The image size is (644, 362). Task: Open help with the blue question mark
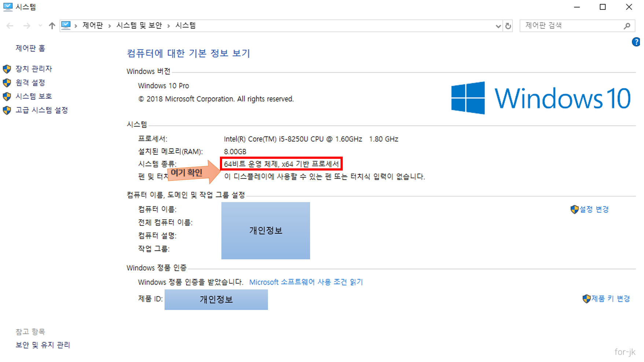coord(636,42)
